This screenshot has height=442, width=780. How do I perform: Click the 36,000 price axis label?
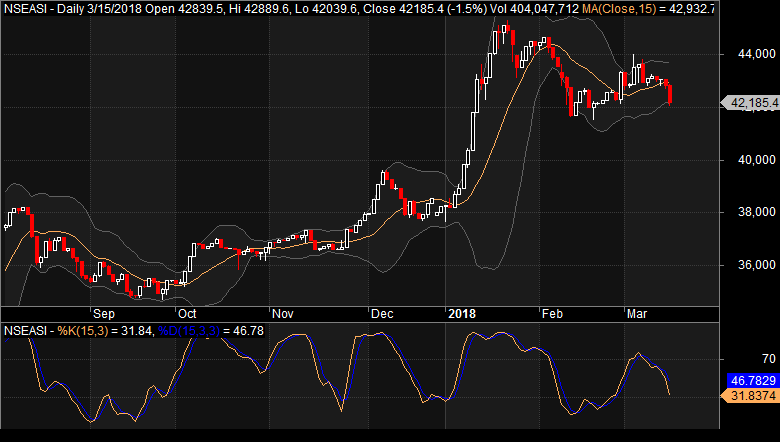[x=756, y=265]
